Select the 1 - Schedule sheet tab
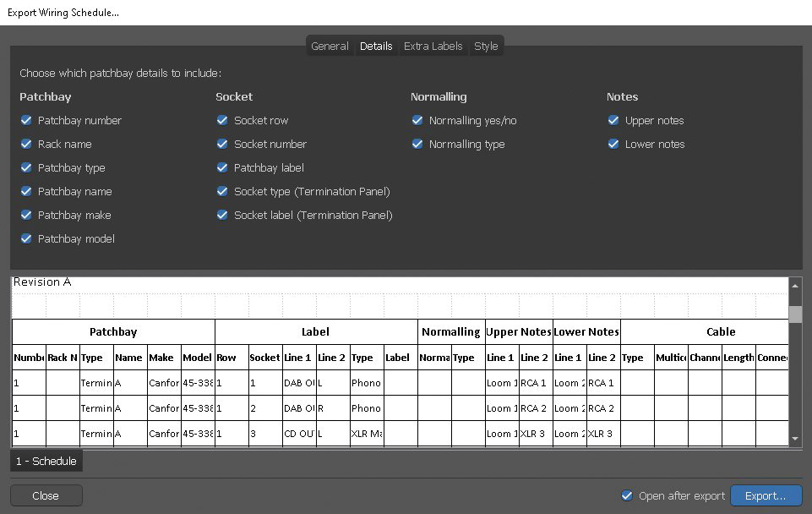812x514 pixels. coord(46,462)
